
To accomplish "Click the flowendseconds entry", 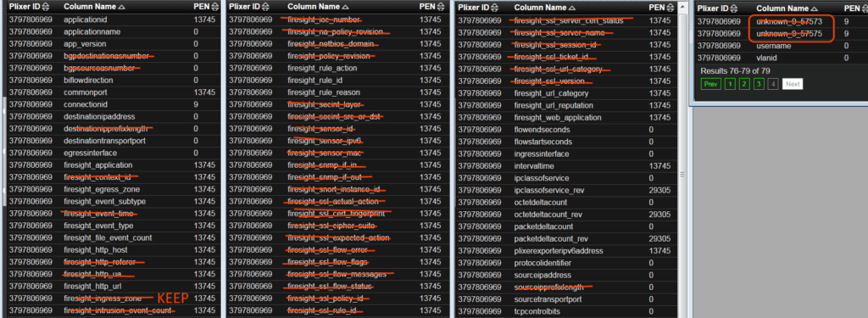I will tap(542, 130).
